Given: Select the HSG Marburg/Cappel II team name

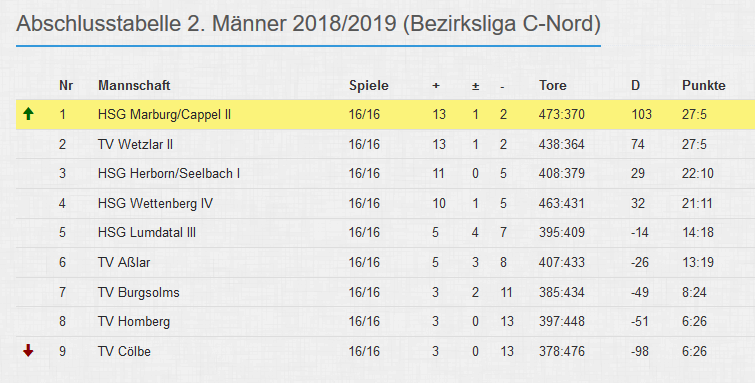Looking at the screenshot, I should (x=164, y=115).
